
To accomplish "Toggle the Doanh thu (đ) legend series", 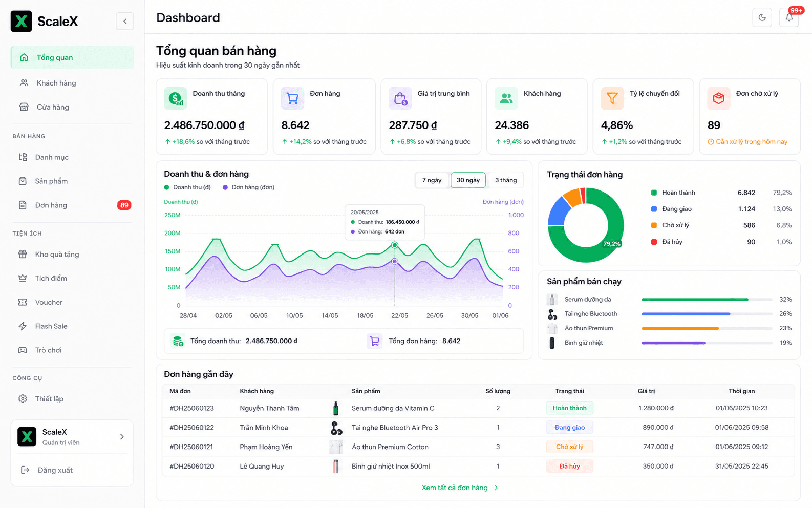I will point(187,187).
